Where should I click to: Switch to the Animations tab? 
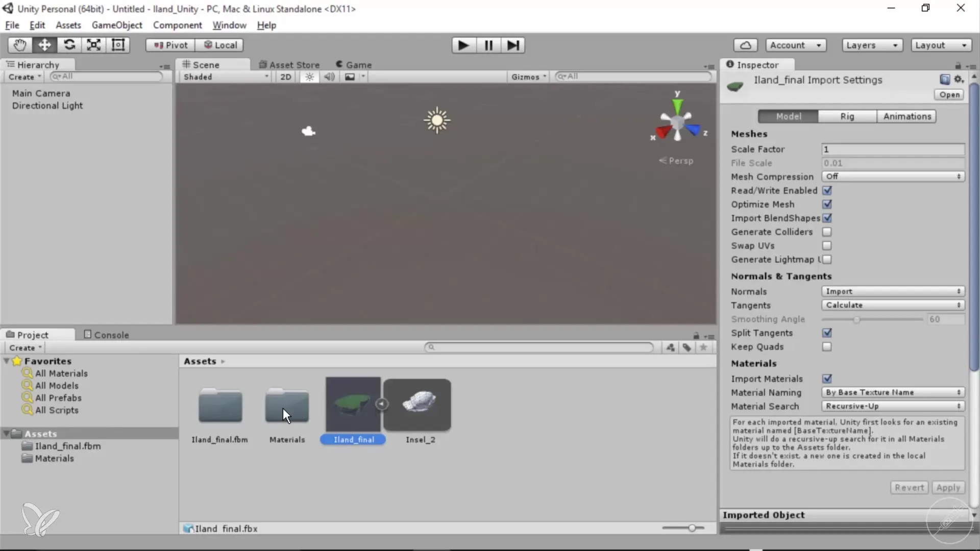[x=907, y=116]
